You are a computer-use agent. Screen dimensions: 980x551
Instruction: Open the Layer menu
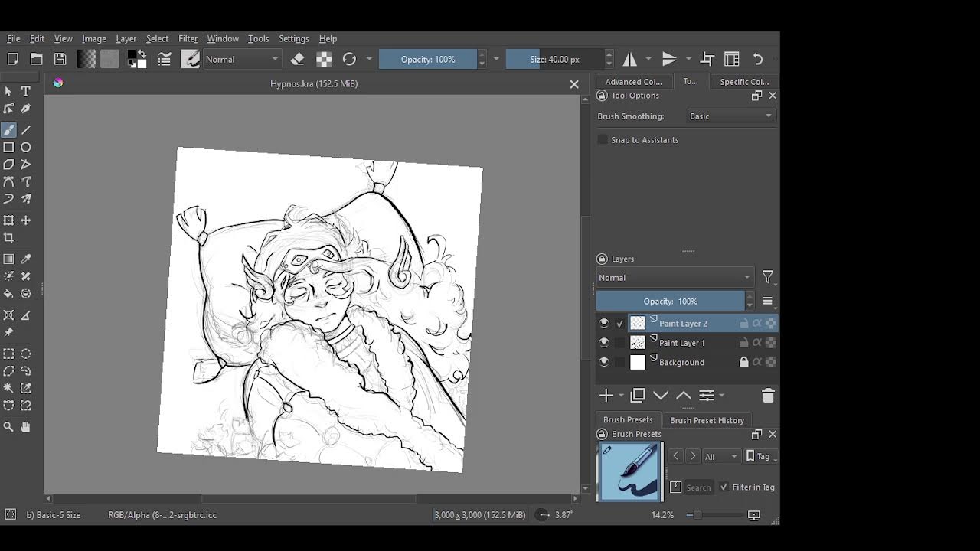pos(126,38)
